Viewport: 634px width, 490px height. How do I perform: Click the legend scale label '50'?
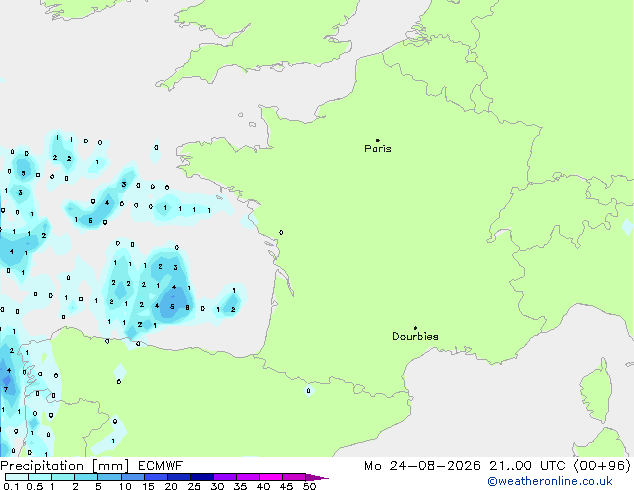(310, 486)
